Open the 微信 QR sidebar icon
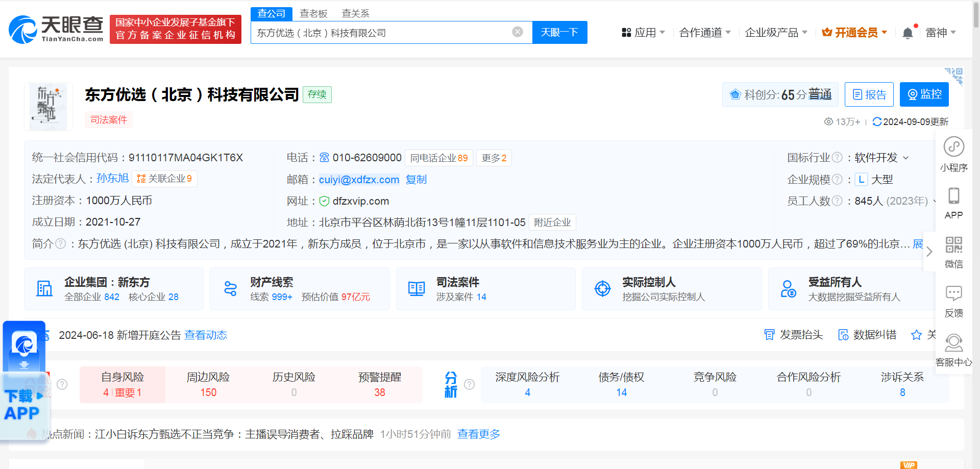 pyautogui.click(x=954, y=252)
